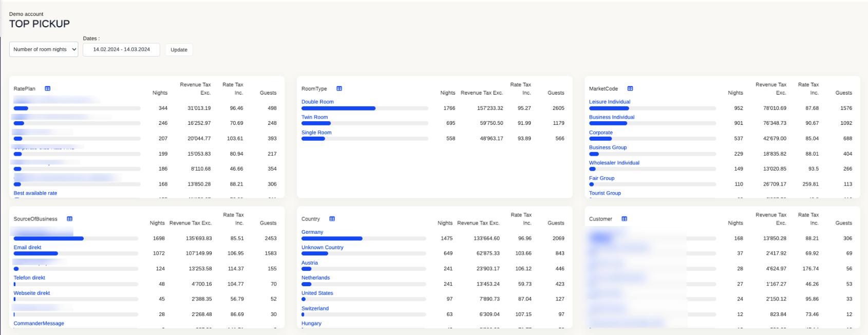Open the Country table view icon
868x335 pixels.
(x=332, y=219)
